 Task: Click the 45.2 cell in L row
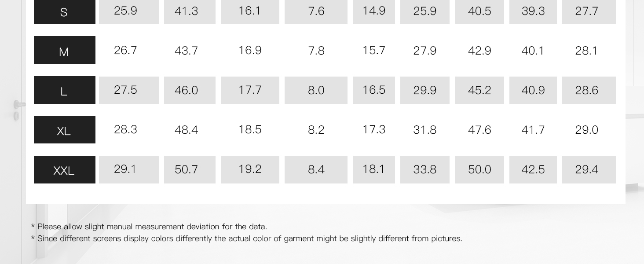click(x=479, y=90)
